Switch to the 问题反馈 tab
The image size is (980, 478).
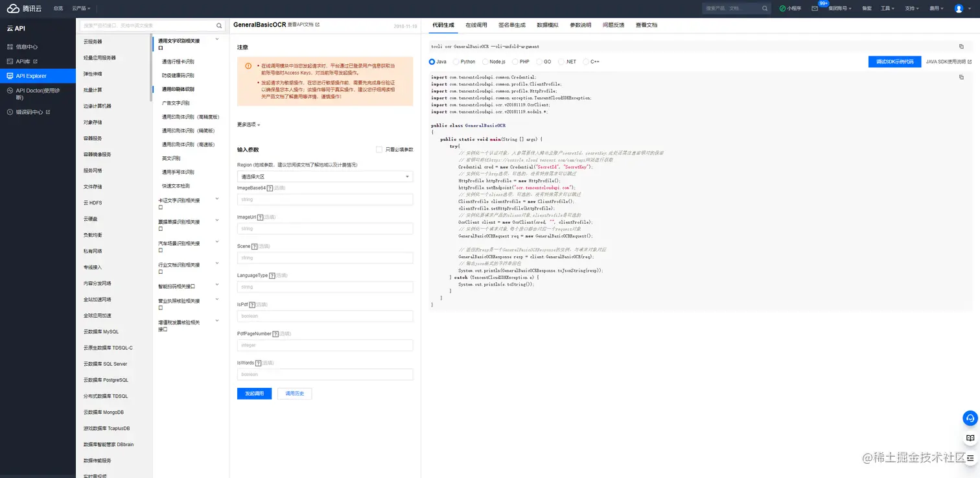[613, 25]
